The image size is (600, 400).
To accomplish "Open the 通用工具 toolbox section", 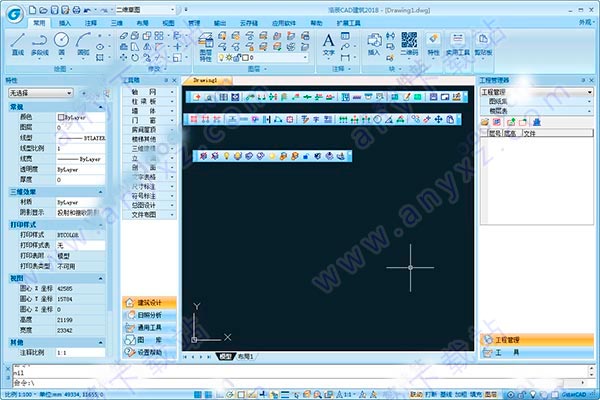I will (x=150, y=328).
